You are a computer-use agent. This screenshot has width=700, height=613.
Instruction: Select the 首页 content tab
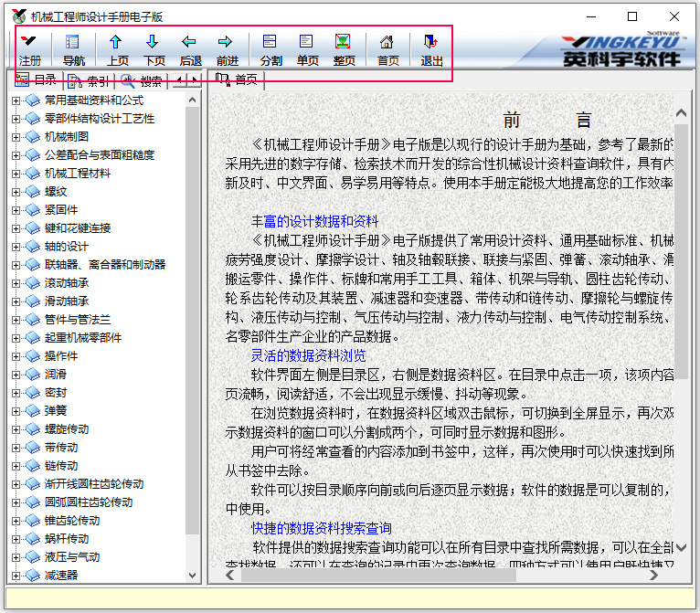[x=236, y=79]
